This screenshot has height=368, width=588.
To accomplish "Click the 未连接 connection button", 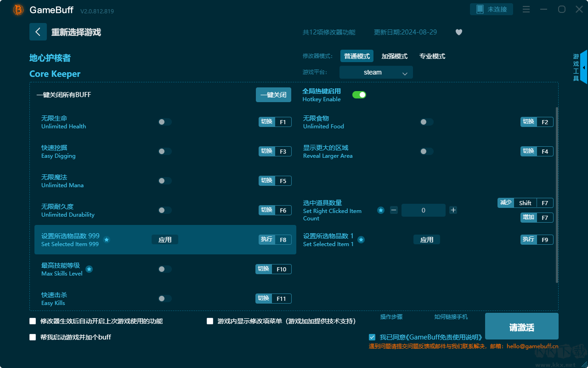I will (492, 9).
